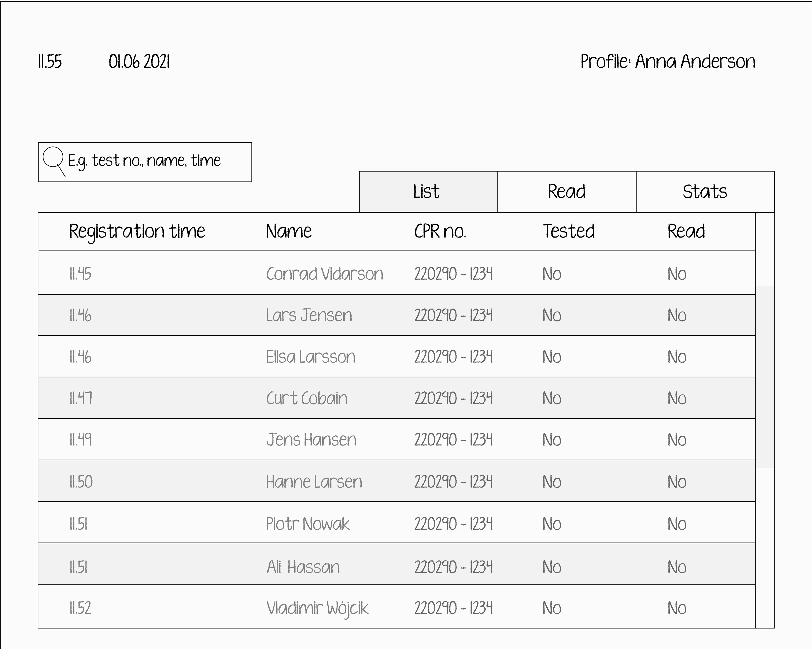Sort by Registration time column header
Image resolution: width=812 pixels, height=649 pixels.
tap(137, 231)
